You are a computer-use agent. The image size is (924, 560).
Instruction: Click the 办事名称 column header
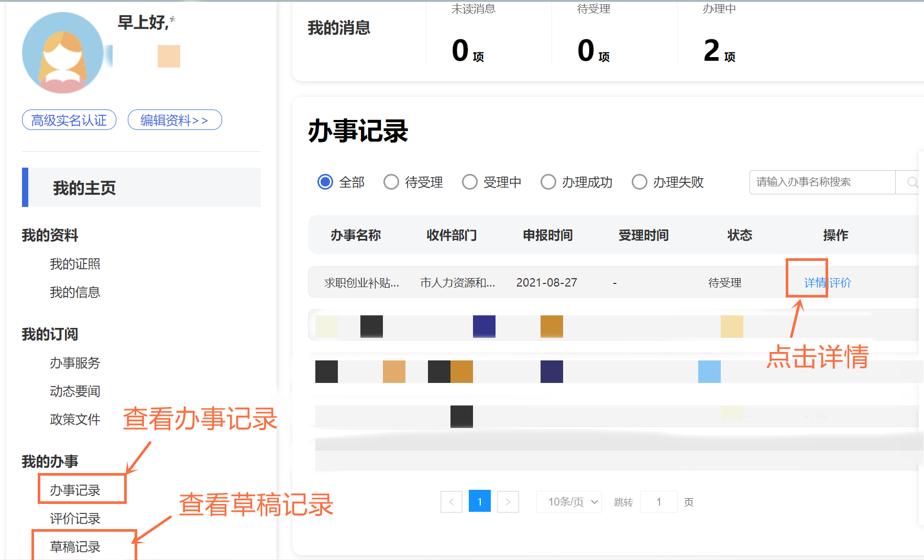coord(356,235)
